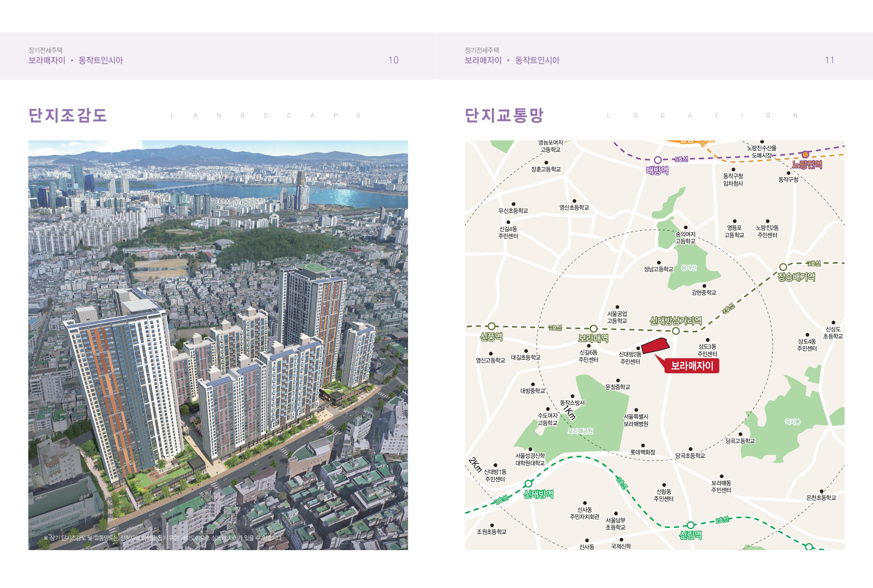873x588 pixels.
Task: Click the 신림역 station circle marker
Action: [691, 525]
